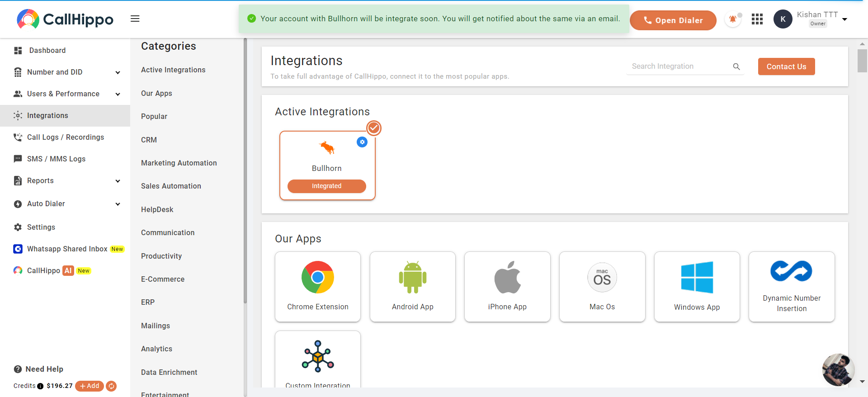Select the Integrations sidebar item
The image size is (868, 397).
65,116
